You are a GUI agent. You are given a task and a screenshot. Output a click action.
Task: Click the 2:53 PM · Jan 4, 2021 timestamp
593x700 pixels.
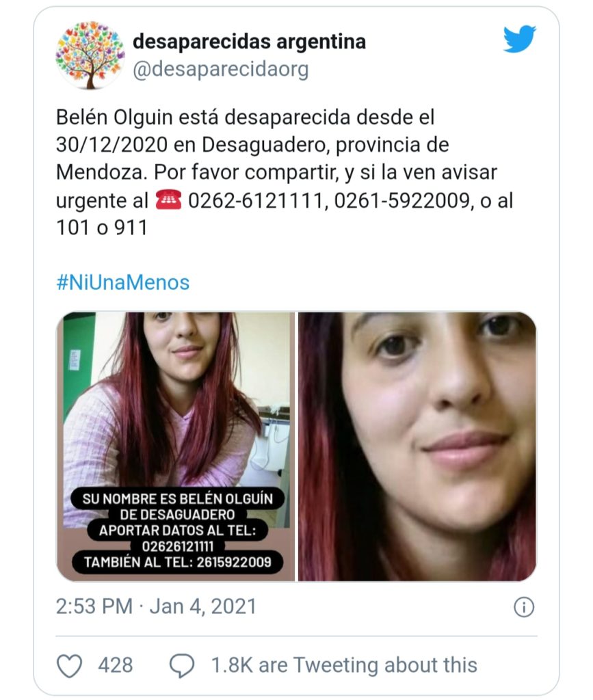157,607
